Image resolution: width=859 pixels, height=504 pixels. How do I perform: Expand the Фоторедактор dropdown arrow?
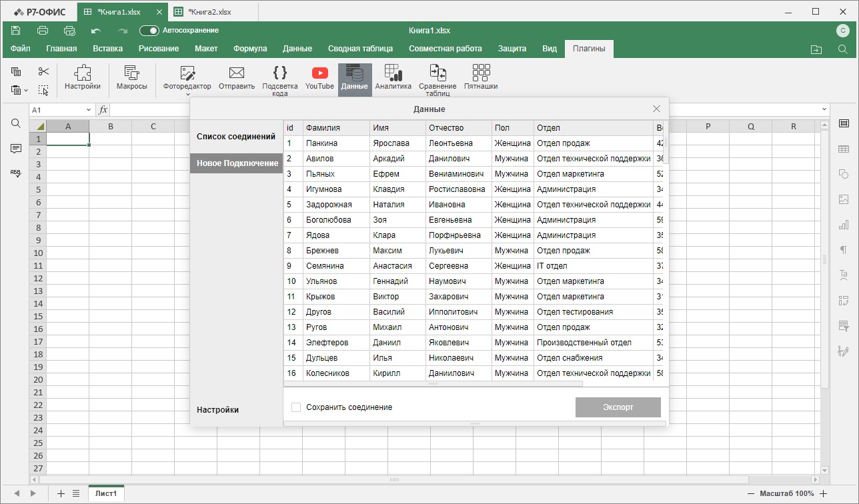[x=187, y=94]
